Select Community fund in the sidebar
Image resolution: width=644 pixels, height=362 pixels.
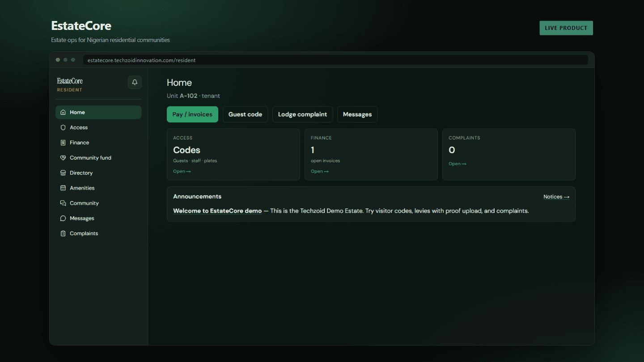point(98,158)
